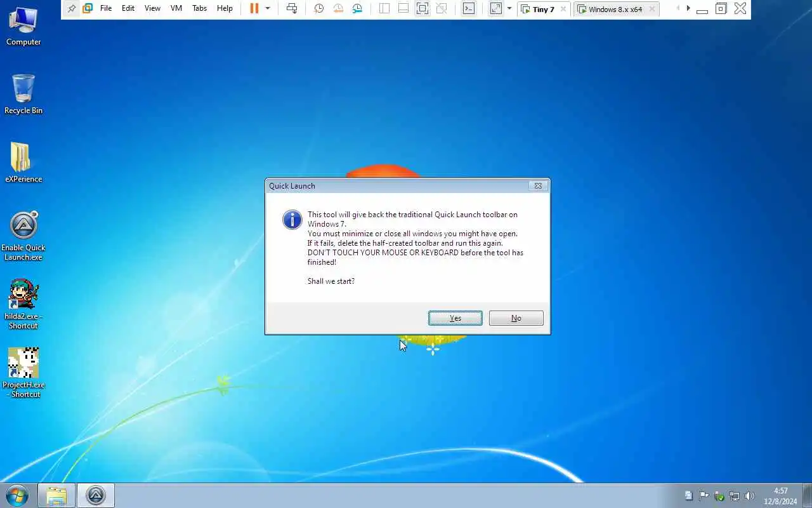
Task: Select the Recycle Bin desktop icon
Action: (x=23, y=94)
